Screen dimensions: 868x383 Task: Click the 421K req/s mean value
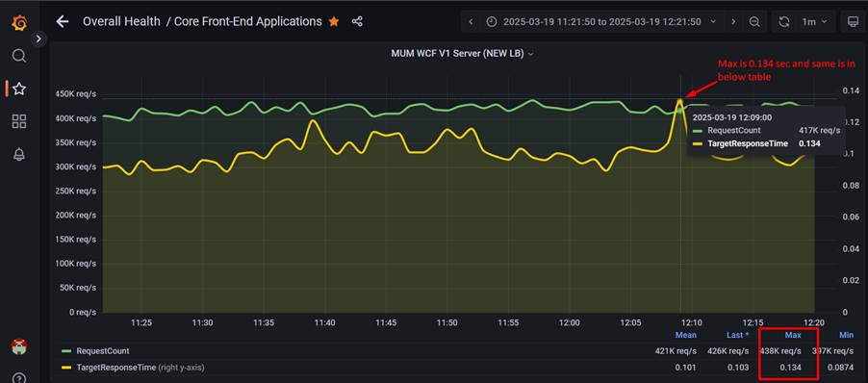click(676, 351)
